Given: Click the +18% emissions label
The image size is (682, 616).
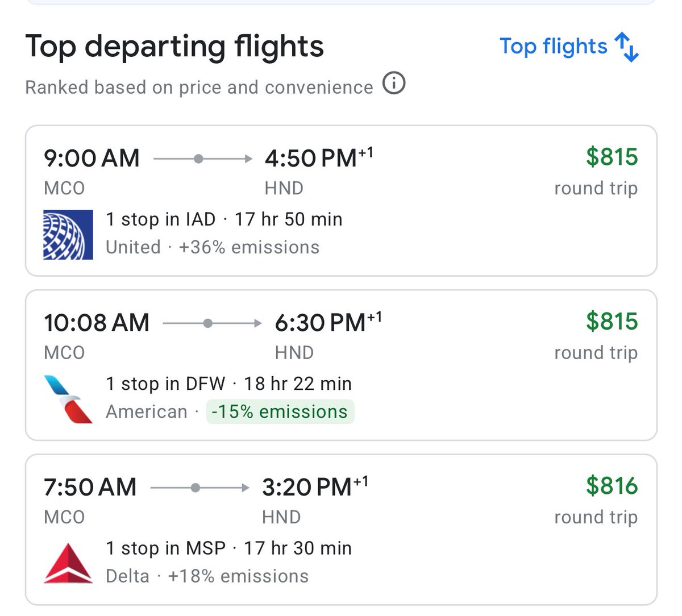Looking at the screenshot, I should click(238, 576).
